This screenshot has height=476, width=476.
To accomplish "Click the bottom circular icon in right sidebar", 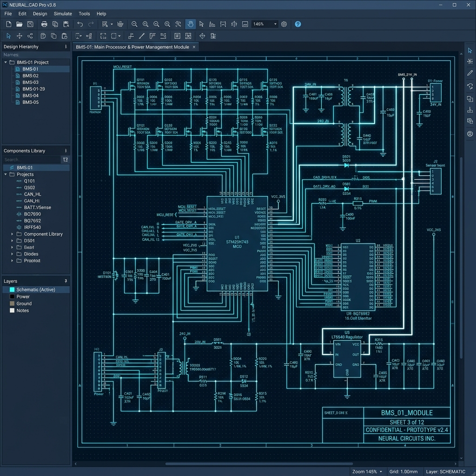I will [470, 133].
